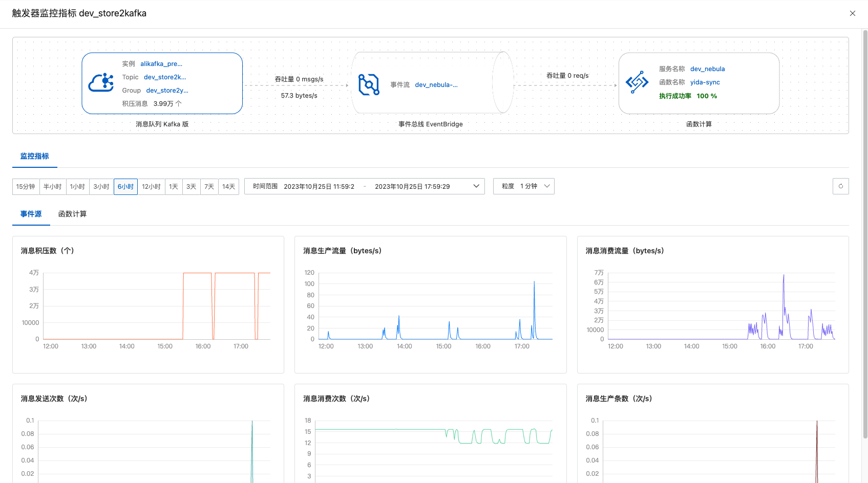Click the Kafka message queue cloud icon
The image size is (868, 483).
point(101,82)
